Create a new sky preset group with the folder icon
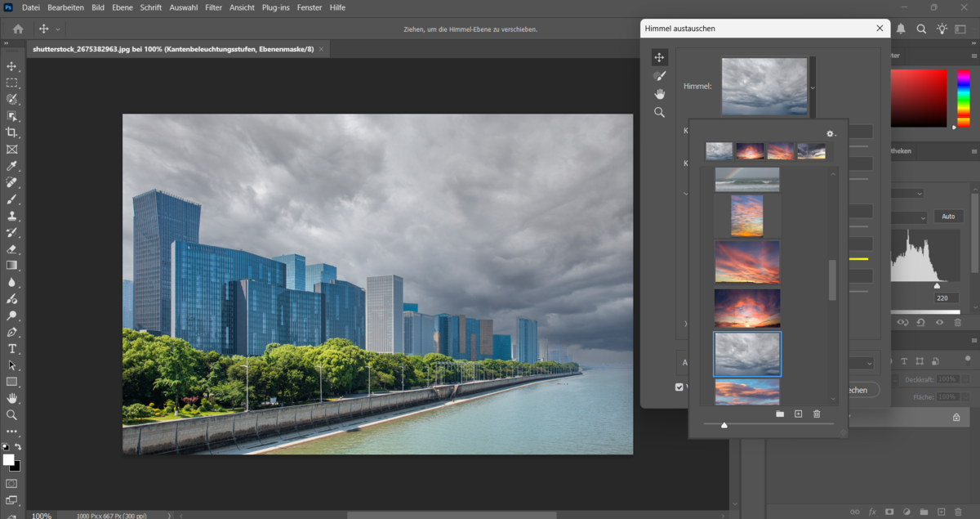 780,414
